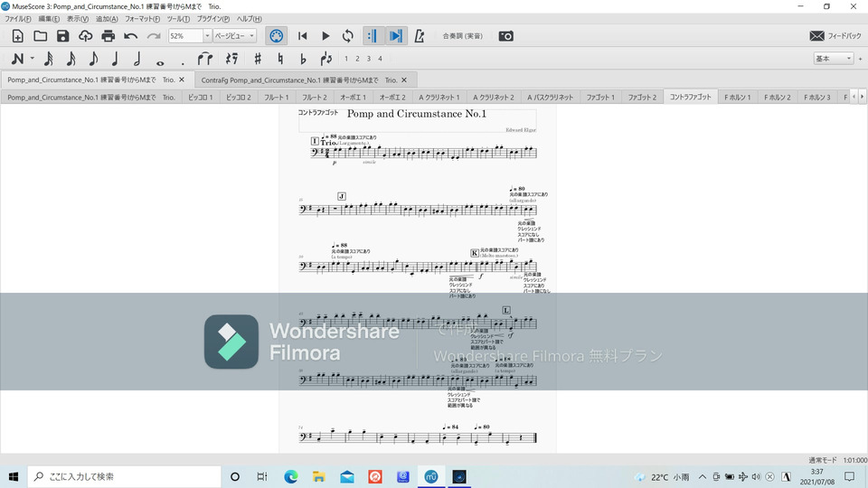
Task: Select the half note duration
Action: [x=137, y=59]
